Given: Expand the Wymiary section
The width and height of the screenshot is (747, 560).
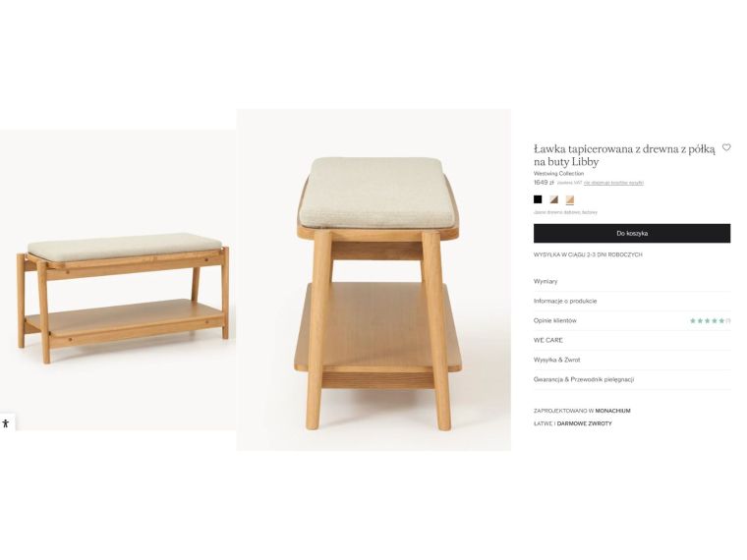Looking at the screenshot, I should pyautogui.click(x=632, y=281).
